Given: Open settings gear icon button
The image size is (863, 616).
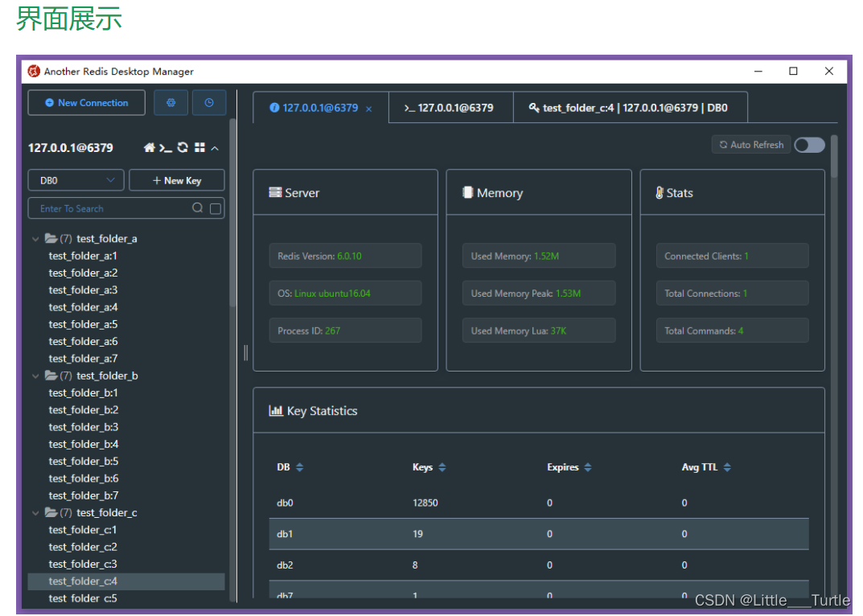Looking at the screenshot, I should (171, 102).
